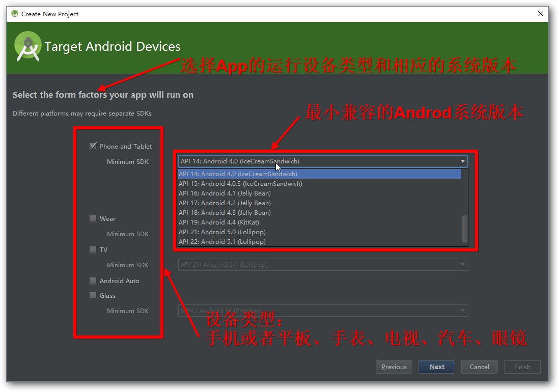Click the SDK list scrollbar thumb
The height and width of the screenshot is (392, 559).
[464, 229]
